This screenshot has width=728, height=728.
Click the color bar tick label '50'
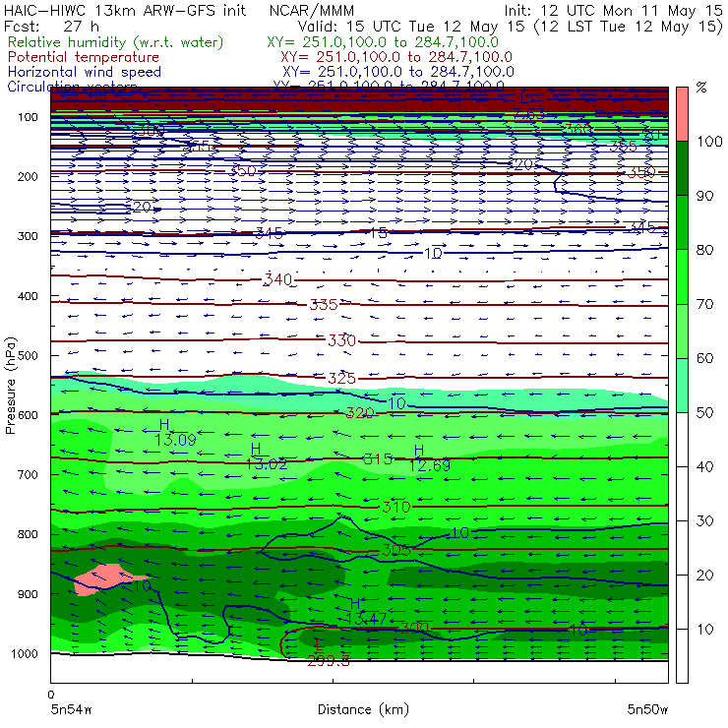pos(704,412)
